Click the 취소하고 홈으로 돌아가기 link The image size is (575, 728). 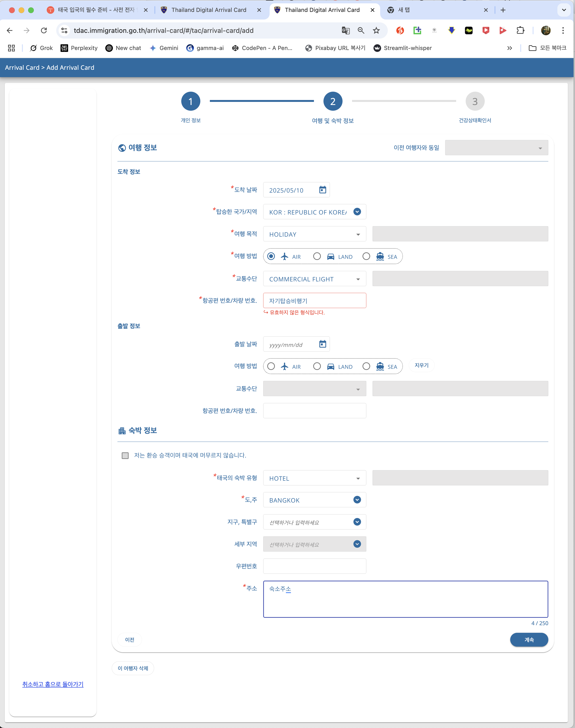pyautogui.click(x=53, y=684)
